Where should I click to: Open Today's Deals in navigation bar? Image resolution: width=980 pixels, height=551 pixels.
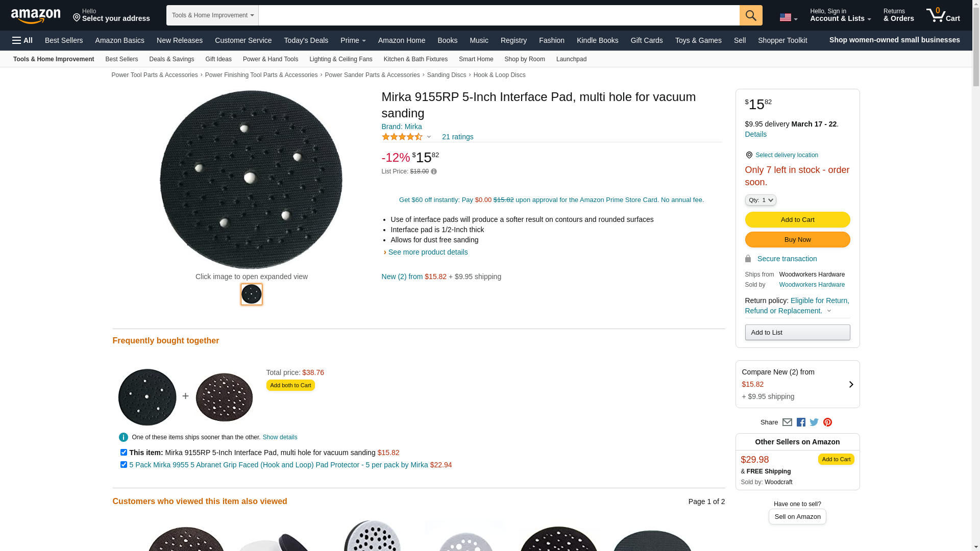pos(306,40)
